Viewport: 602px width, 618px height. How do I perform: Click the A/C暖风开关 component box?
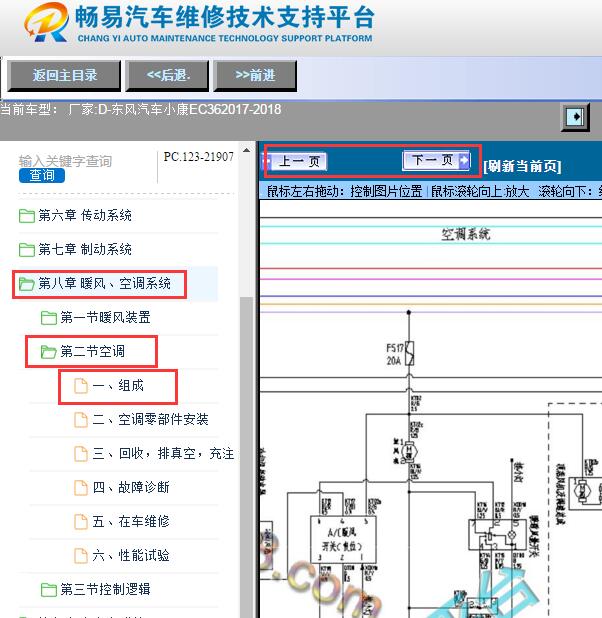343,539
